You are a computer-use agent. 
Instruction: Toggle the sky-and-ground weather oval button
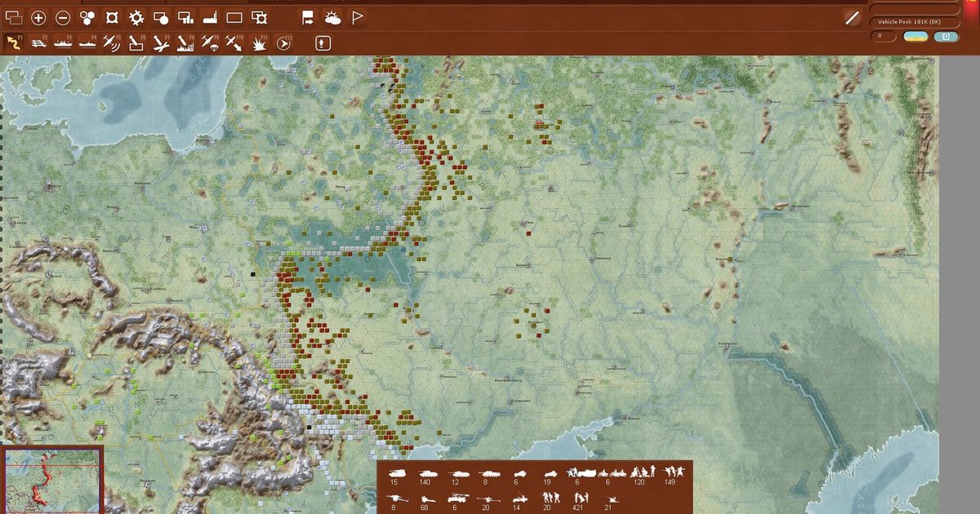pos(915,36)
